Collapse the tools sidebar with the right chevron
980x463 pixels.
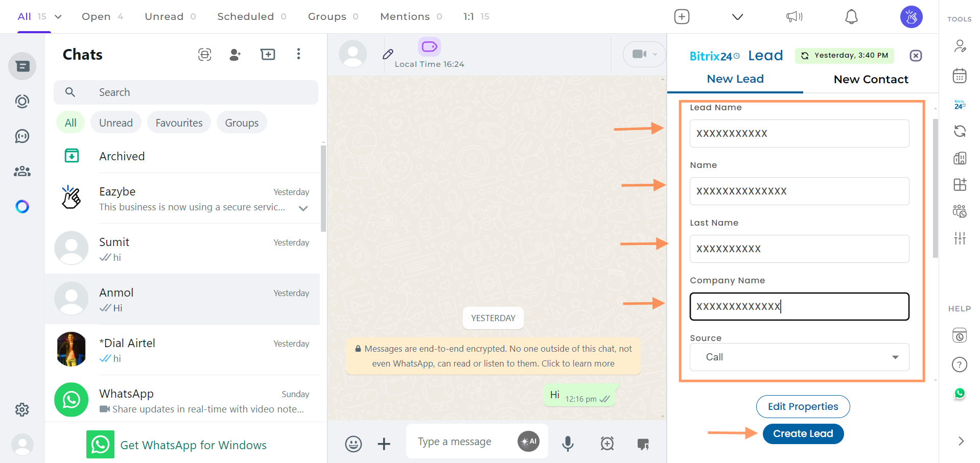[961, 441]
